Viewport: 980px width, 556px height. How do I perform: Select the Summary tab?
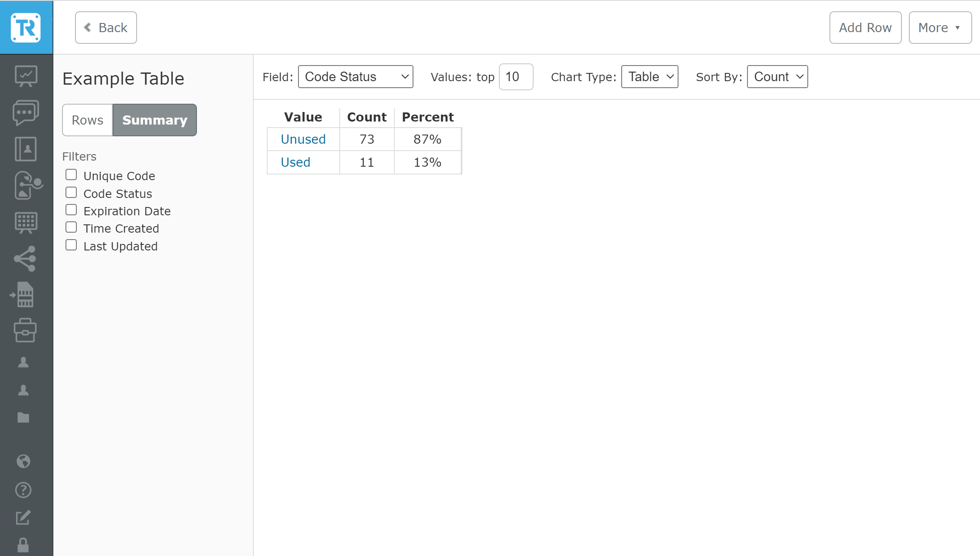pos(155,120)
